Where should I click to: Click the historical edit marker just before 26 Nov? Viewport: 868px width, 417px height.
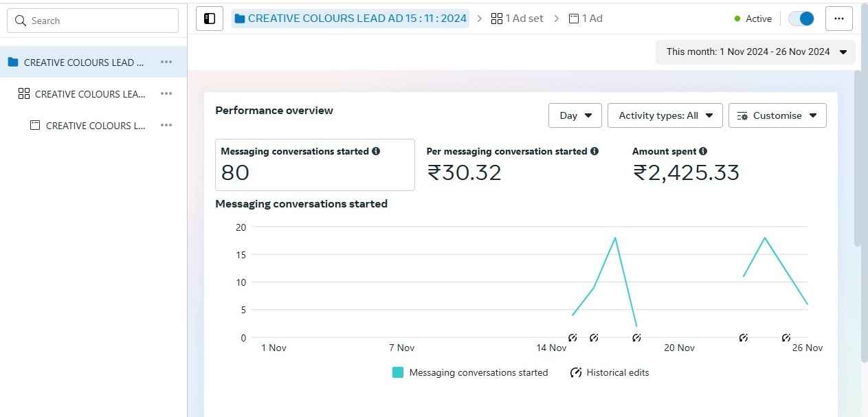[786, 337]
